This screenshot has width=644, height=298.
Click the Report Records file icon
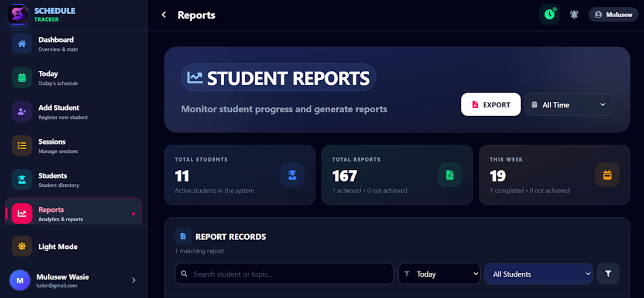[183, 236]
